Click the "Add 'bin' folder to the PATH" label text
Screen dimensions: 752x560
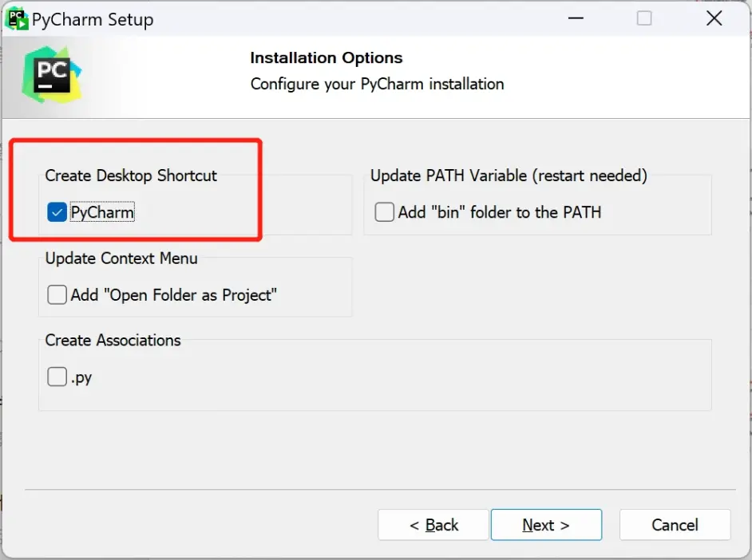(500, 212)
